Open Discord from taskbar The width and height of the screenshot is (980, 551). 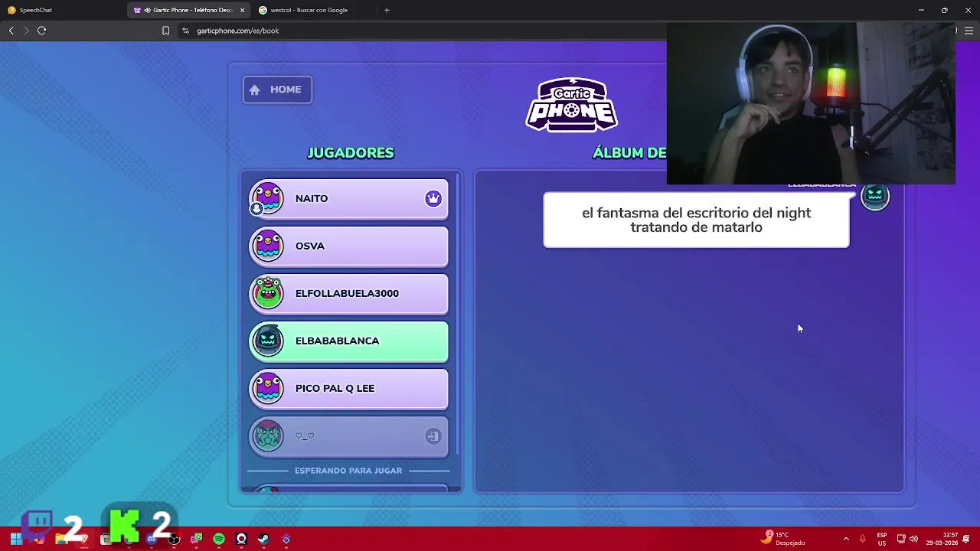click(152, 540)
